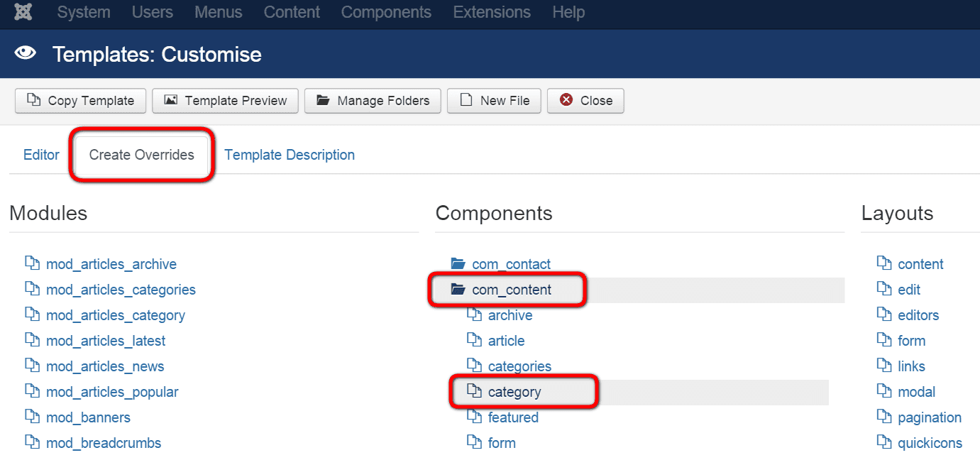Click the open folder icon beside com_content
Image resolution: width=980 pixels, height=460 pixels.
coord(458,290)
